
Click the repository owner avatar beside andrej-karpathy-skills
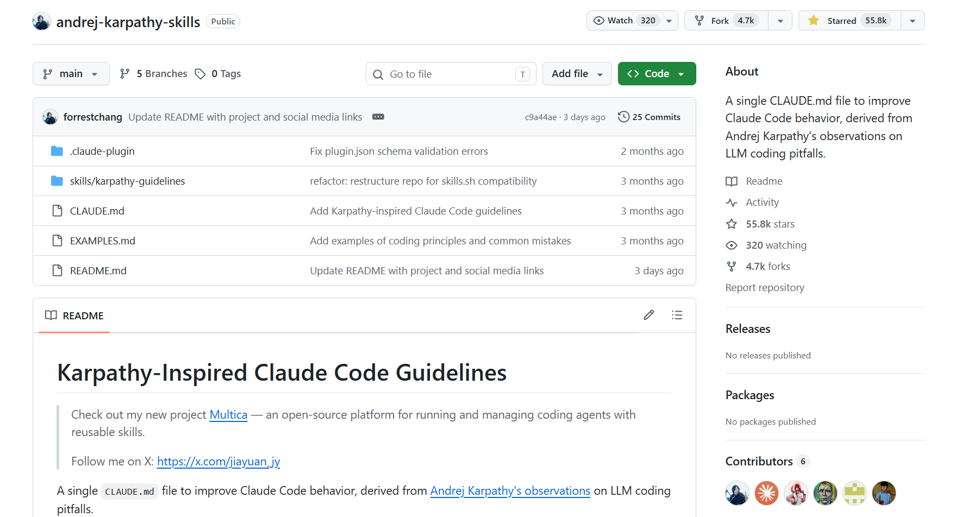41,21
